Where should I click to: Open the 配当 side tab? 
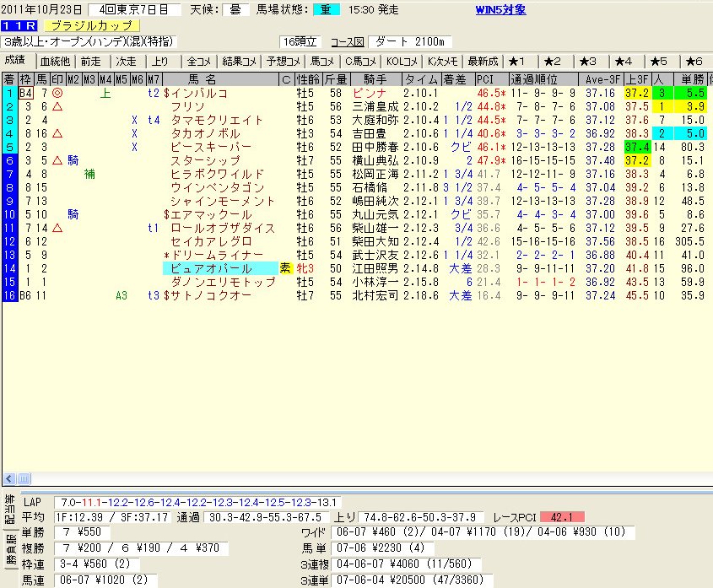10,510
